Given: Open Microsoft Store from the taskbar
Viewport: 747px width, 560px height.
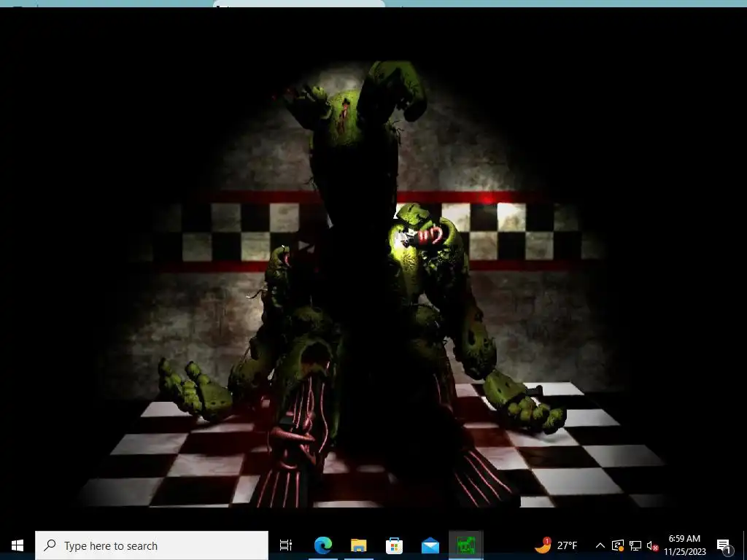Looking at the screenshot, I should point(394,545).
